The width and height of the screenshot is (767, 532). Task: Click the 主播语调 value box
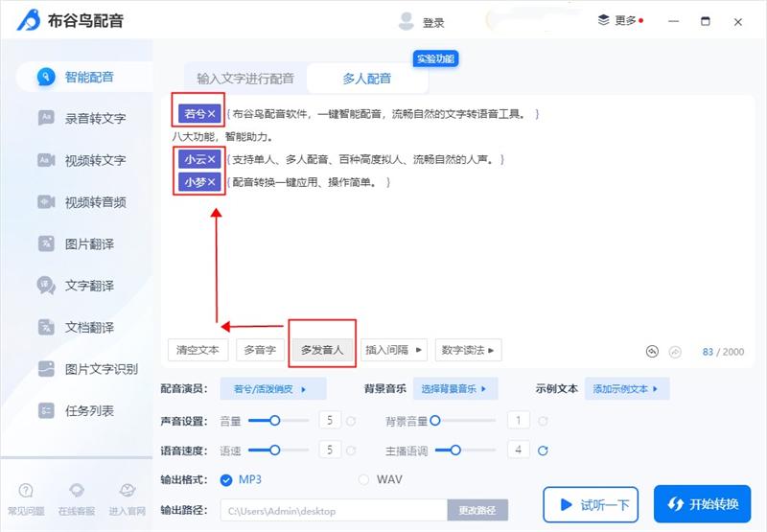point(519,450)
